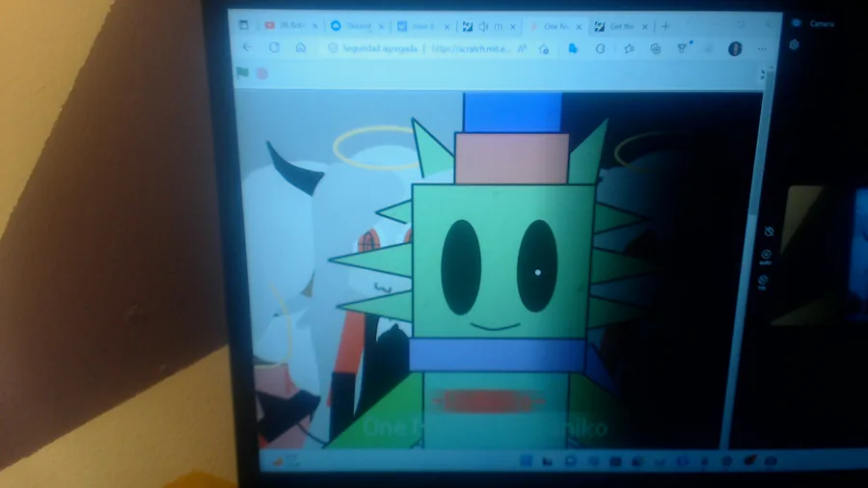The image size is (868, 488).
Task: Click the circular refresh-style extension icon
Action: [600, 48]
